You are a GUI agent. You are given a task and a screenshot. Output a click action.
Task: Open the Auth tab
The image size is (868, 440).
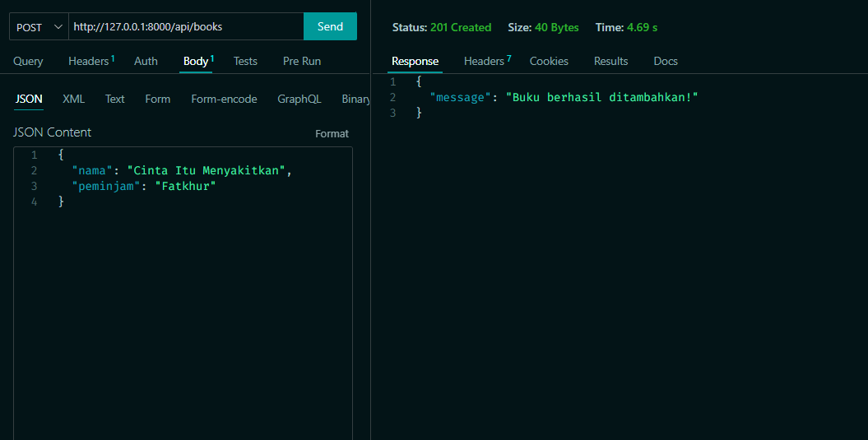pyautogui.click(x=146, y=61)
